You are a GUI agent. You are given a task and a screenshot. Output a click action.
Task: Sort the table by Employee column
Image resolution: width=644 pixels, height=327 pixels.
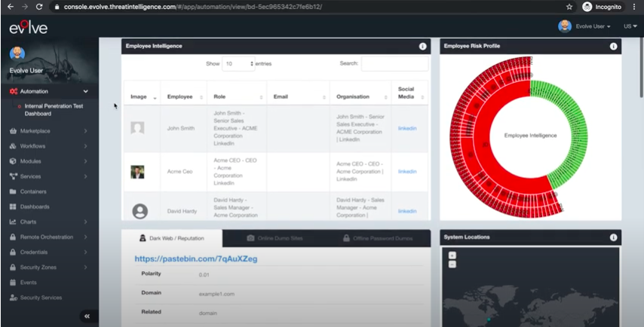click(x=184, y=97)
